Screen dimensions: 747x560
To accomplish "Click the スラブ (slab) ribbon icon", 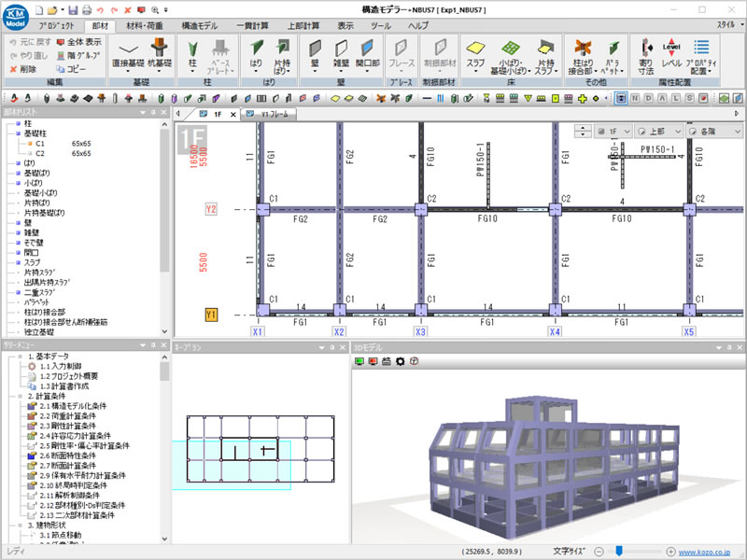I will [475, 54].
